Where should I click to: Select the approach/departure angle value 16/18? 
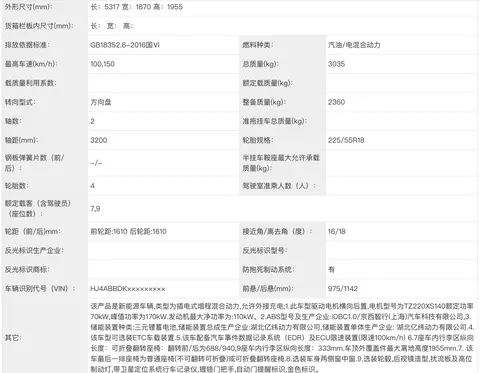(x=337, y=231)
